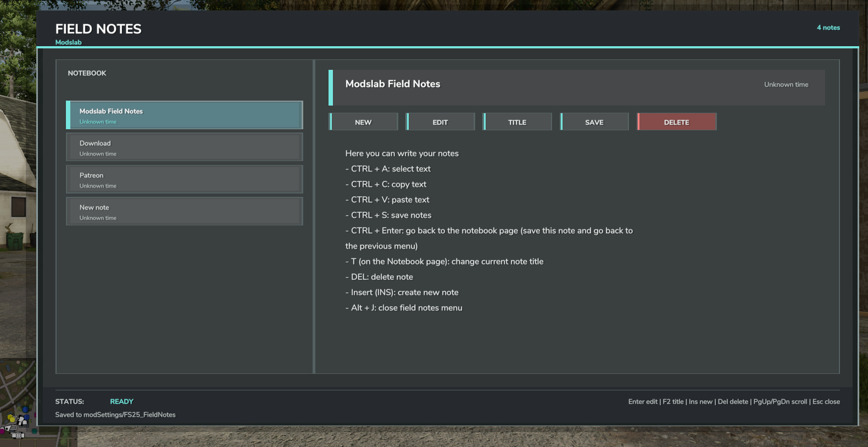Click the 'Esc close' shortcut hint
Image resolution: width=868 pixels, height=447 pixels.
click(826, 401)
